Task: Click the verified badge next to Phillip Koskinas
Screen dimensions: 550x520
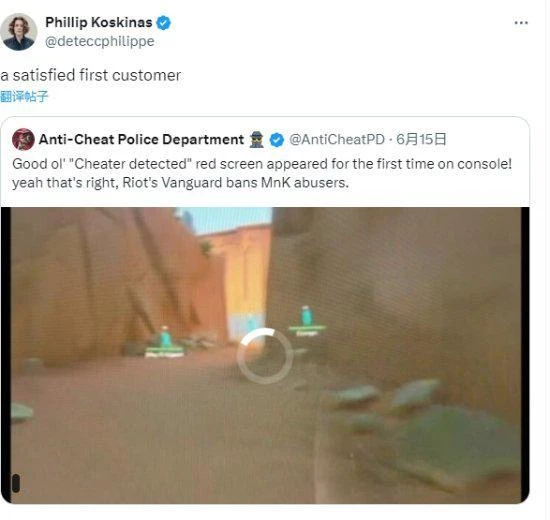Action: [163, 23]
